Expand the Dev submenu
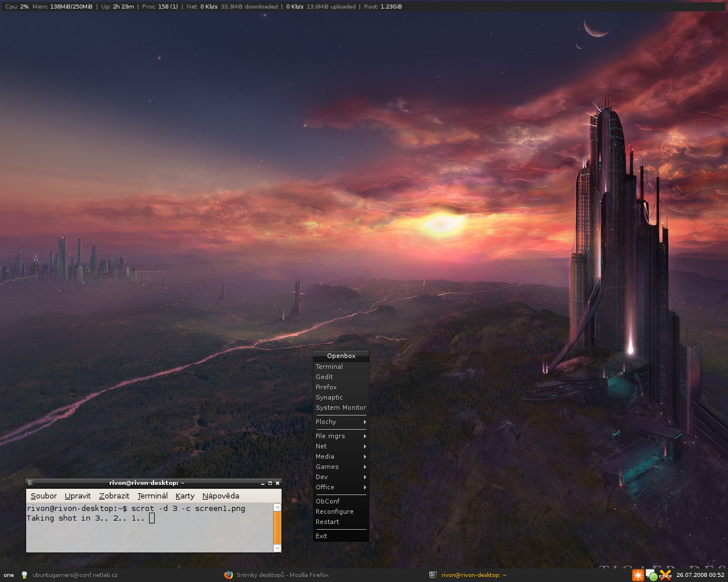Screen dimensions: 728x582 pos(341,477)
